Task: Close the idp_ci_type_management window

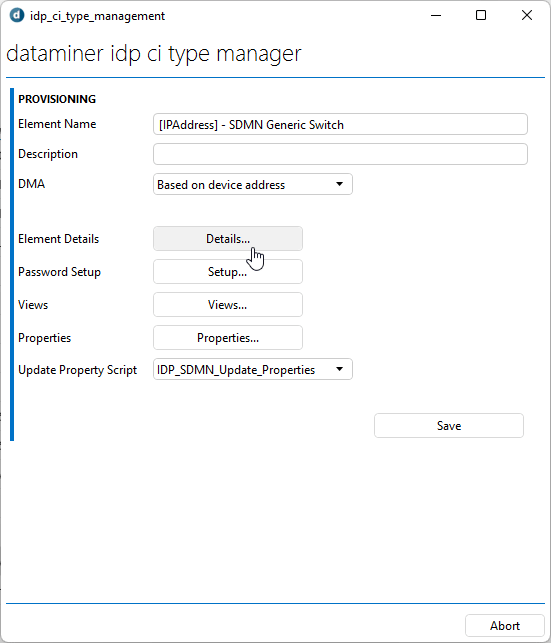Action: point(527,16)
